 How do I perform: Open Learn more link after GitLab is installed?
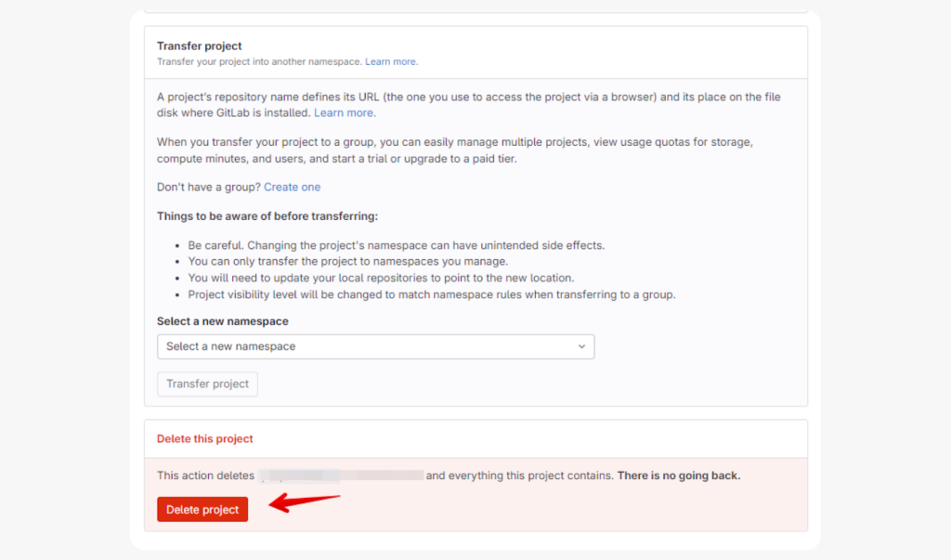pyautogui.click(x=345, y=113)
